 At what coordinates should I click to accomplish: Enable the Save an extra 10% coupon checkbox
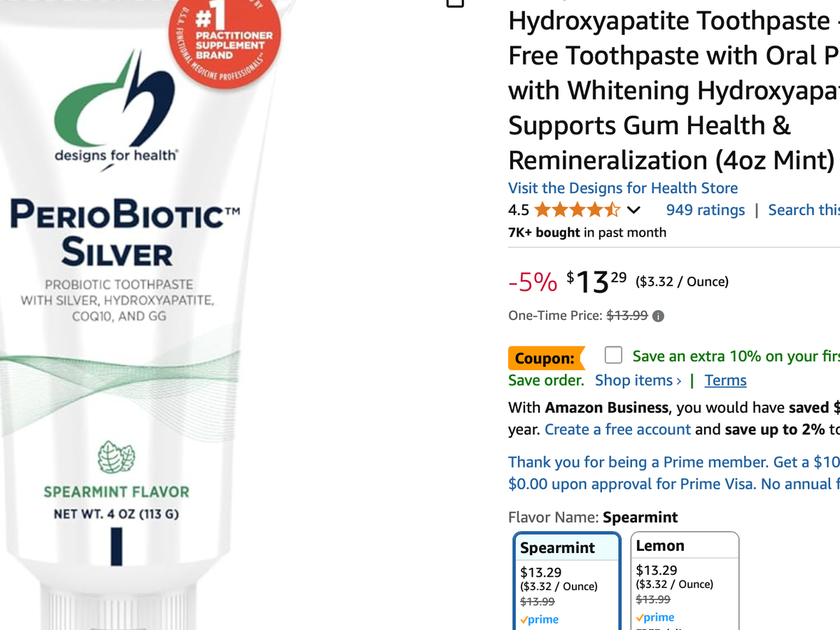pos(613,356)
